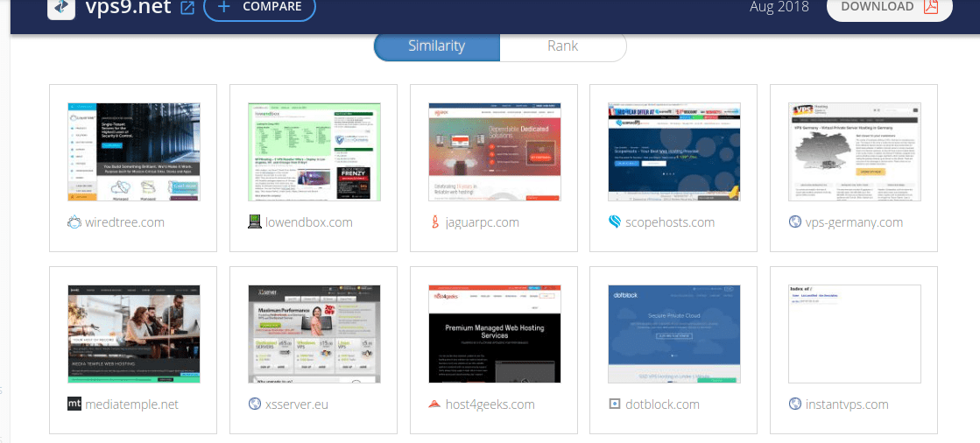Viewport: 980px width, 443px height.
Task: Click the PDF icon in Download button
Action: (931, 6)
